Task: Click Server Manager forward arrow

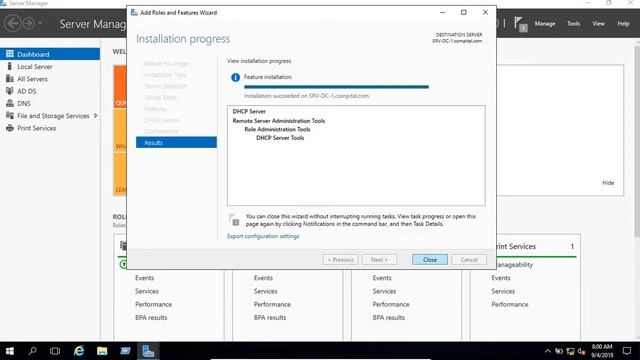Action: (x=29, y=23)
